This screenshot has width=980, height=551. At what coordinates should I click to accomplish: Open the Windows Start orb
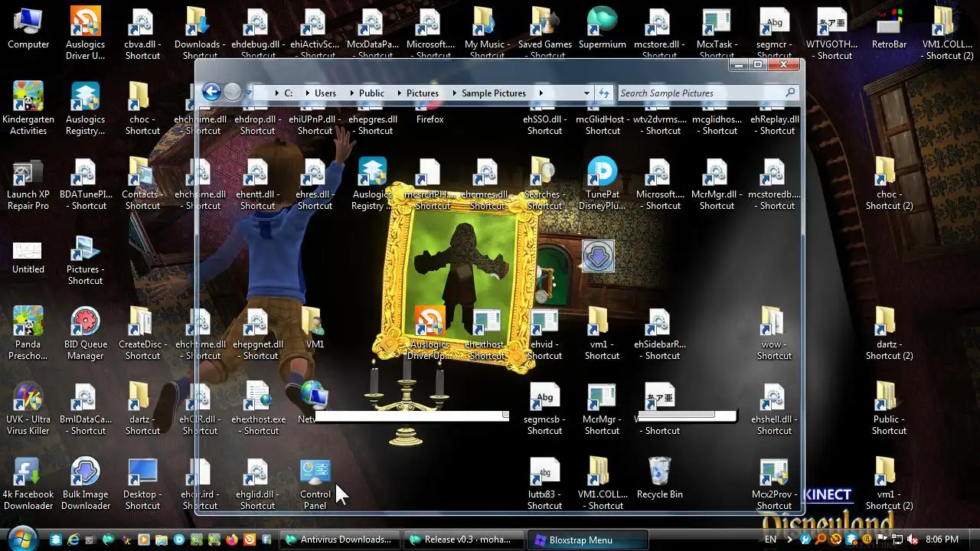click(23, 539)
